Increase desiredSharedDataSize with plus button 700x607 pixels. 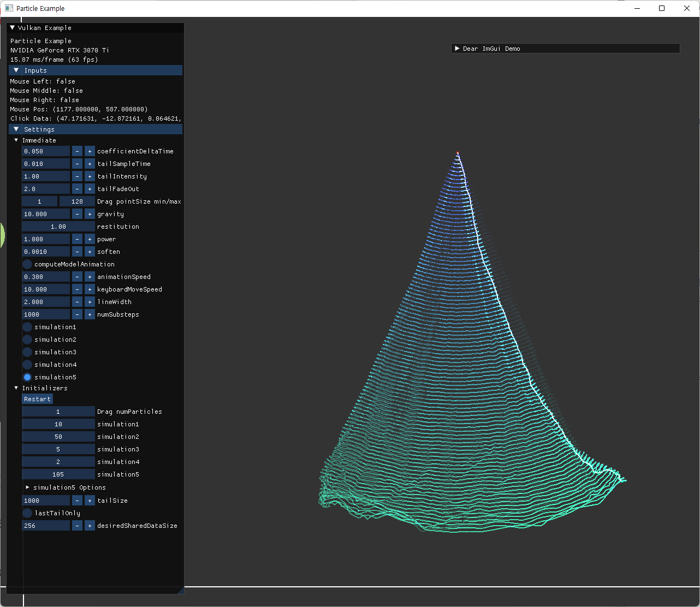[x=90, y=526]
